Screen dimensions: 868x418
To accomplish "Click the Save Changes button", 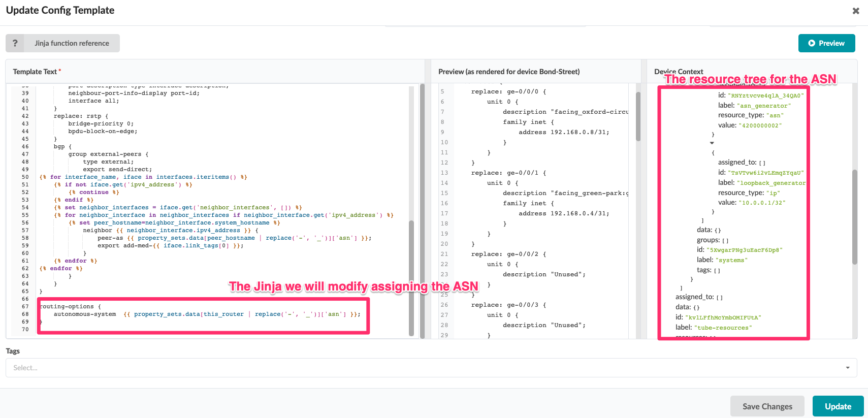I will pos(767,406).
